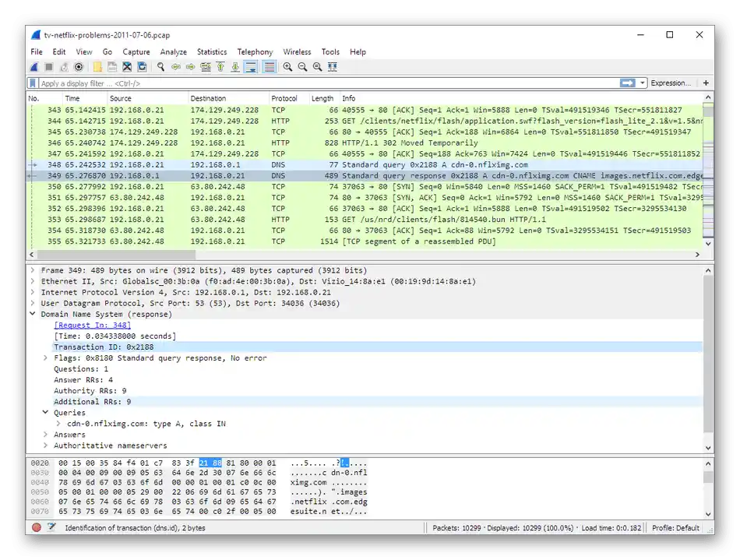Apply the display filter arrow button

point(627,83)
